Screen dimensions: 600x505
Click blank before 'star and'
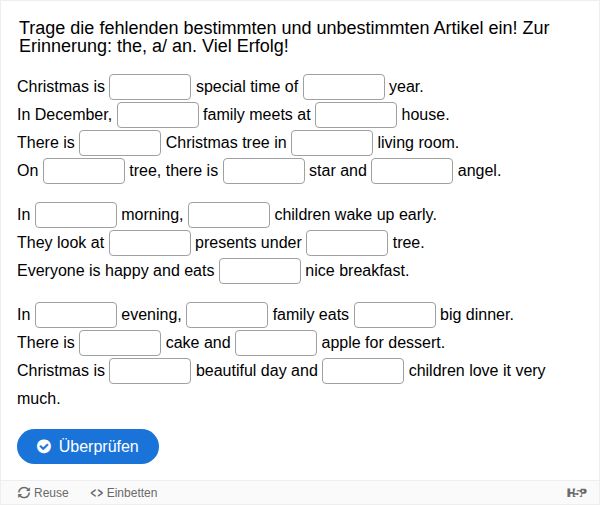[x=264, y=171]
